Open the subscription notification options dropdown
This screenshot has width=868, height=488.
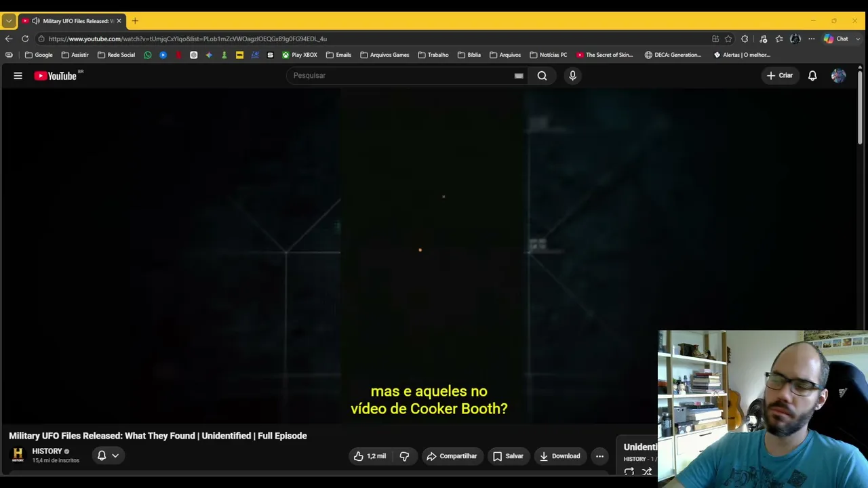click(108, 456)
